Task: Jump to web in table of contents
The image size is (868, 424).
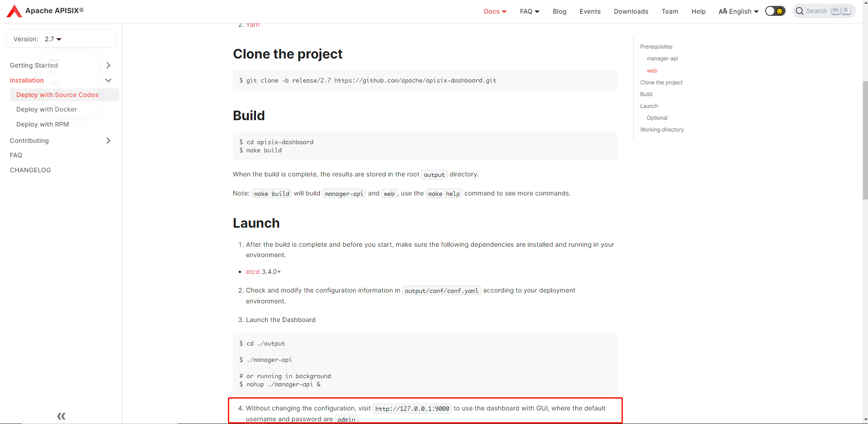Action: tap(652, 71)
